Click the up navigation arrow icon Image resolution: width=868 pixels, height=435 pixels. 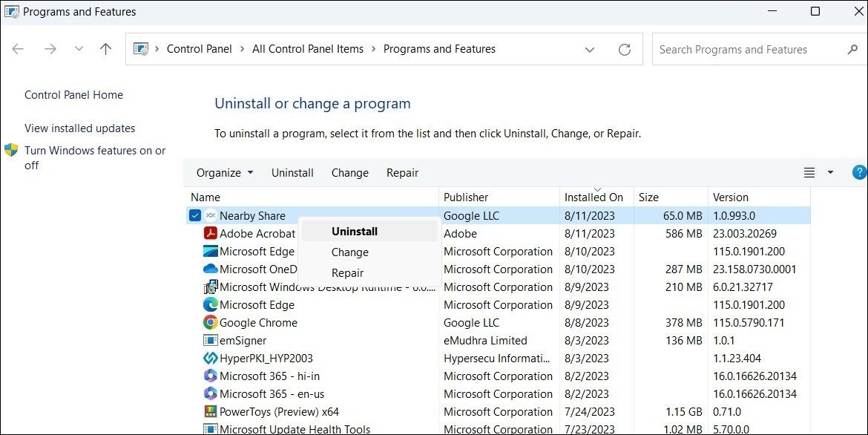click(x=105, y=48)
